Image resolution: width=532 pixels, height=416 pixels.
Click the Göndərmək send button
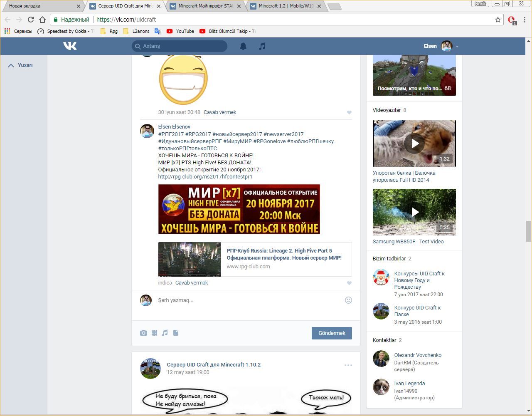tap(332, 333)
